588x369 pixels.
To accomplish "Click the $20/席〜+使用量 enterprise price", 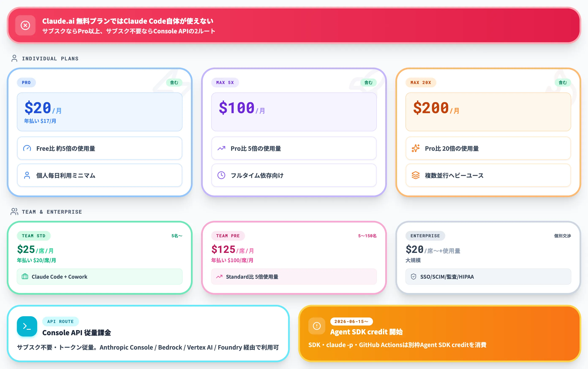I will (x=433, y=250).
